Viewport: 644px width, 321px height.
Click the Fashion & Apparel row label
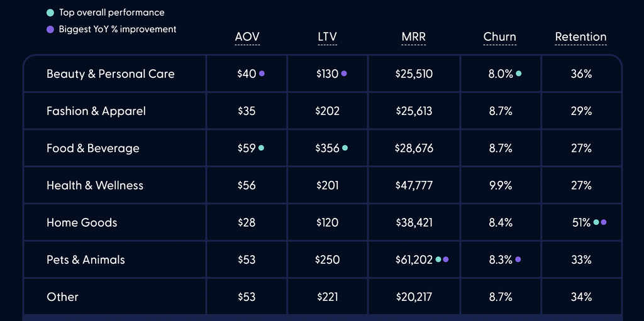tap(96, 111)
